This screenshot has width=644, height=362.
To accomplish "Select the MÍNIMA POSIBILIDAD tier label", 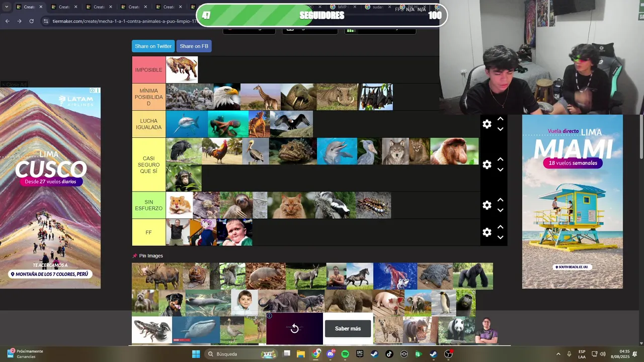I will (149, 97).
